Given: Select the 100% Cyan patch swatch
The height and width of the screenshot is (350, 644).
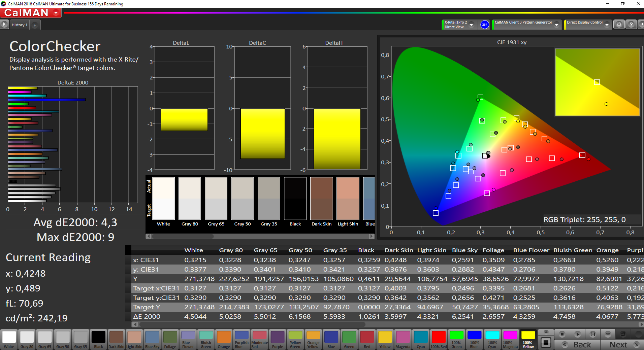Looking at the screenshot, I should pyautogui.click(x=492, y=339).
